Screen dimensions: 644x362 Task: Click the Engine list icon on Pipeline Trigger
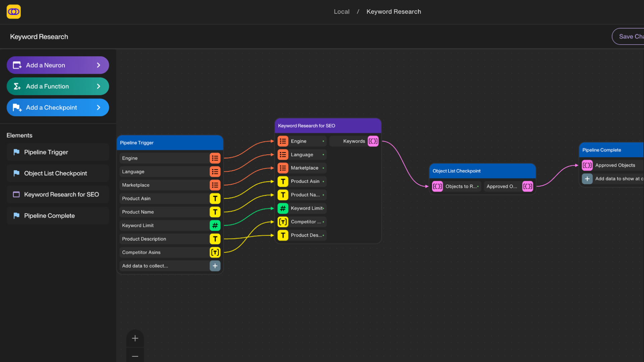215,158
